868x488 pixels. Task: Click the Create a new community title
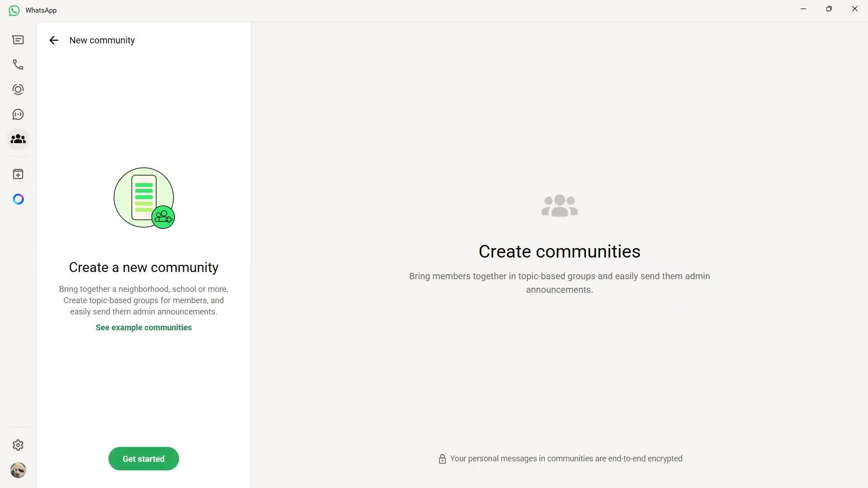143,267
